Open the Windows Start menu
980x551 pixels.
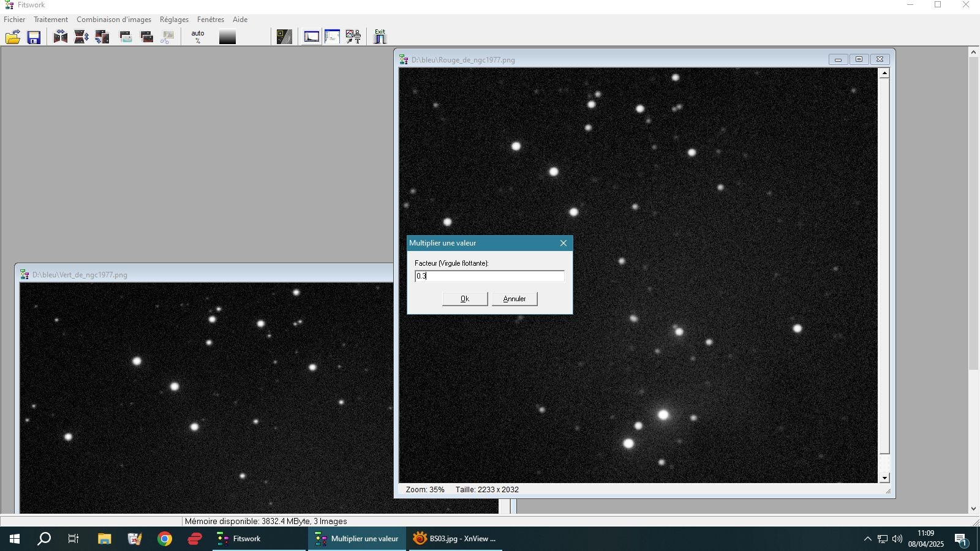(x=15, y=539)
